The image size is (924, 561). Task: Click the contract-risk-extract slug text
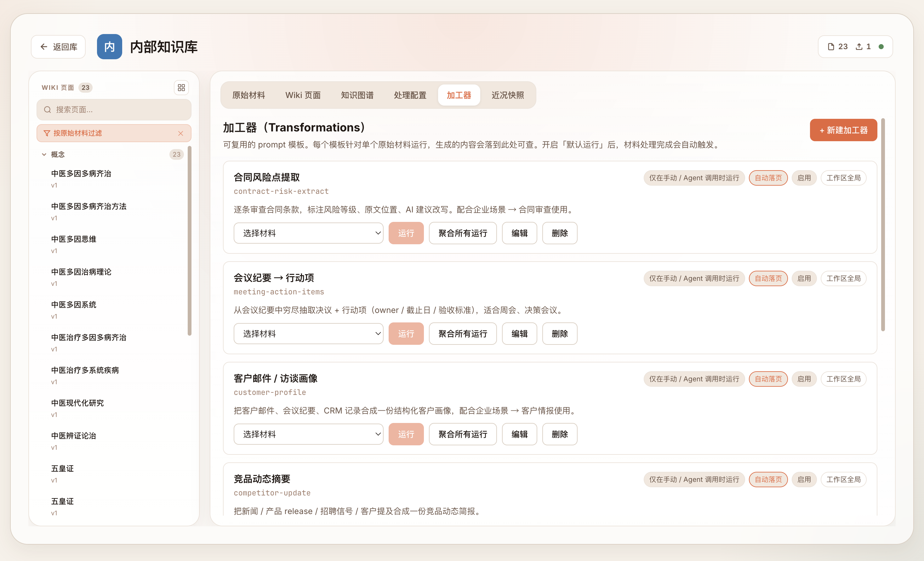[281, 191]
